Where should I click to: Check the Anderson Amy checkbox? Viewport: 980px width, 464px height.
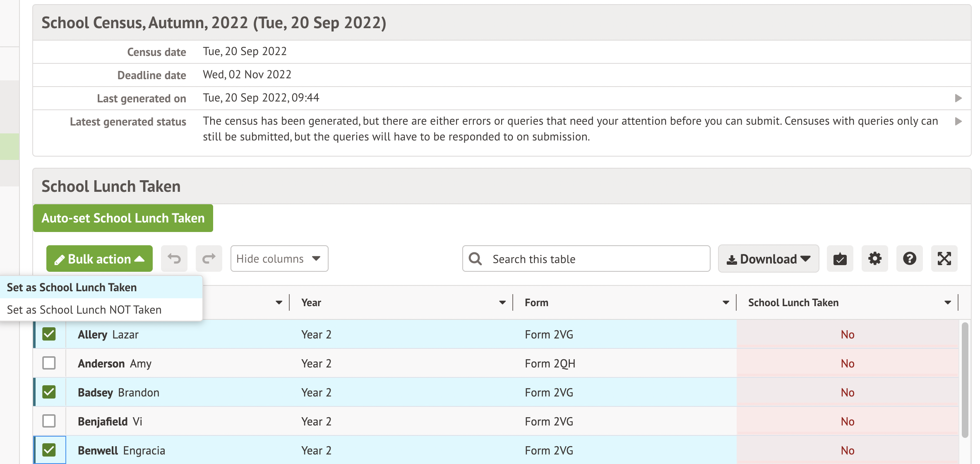pyautogui.click(x=49, y=363)
